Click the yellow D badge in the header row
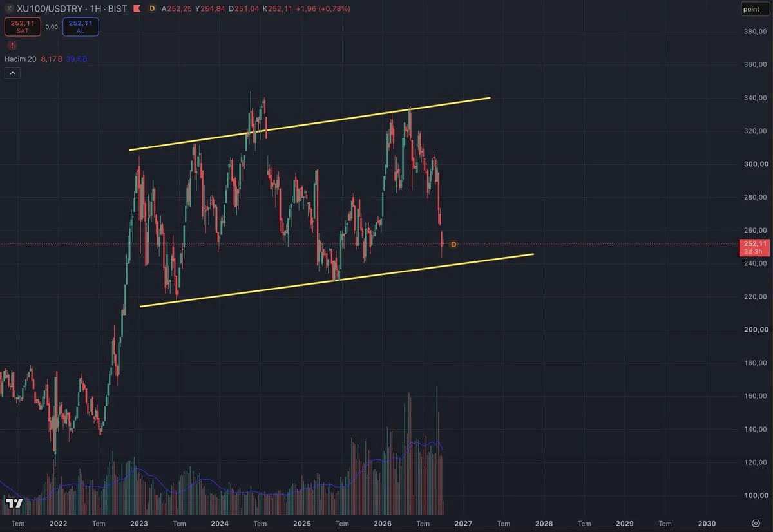Image resolution: width=773 pixels, height=532 pixels. point(151,8)
